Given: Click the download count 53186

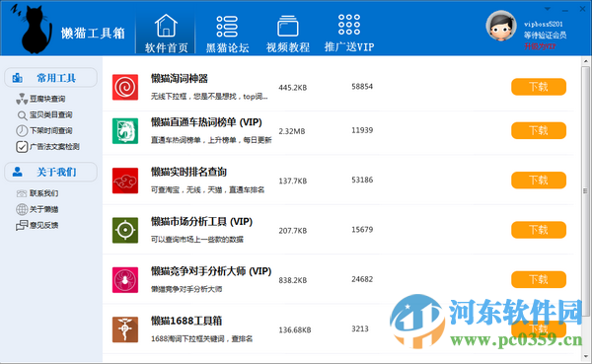Looking at the screenshot, I should tap(362, 180).
